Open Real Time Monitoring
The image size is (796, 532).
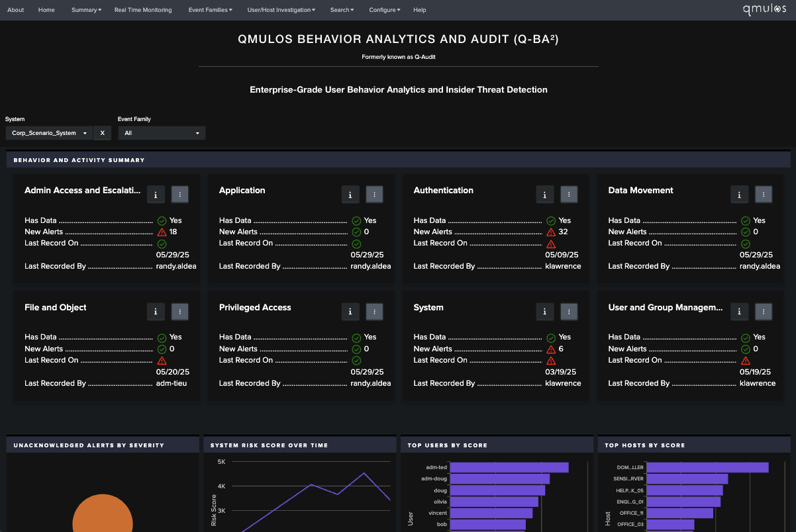click(143, 10)
